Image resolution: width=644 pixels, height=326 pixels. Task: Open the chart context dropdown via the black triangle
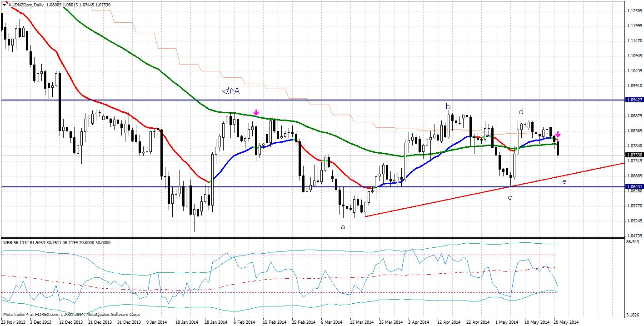click(x=4, y=4)
